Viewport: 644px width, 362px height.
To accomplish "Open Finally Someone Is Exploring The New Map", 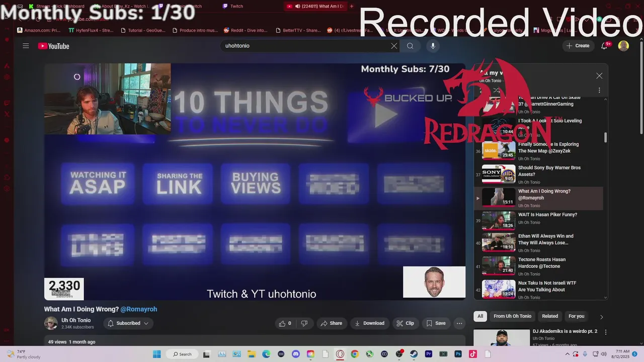I will (538, 151).
